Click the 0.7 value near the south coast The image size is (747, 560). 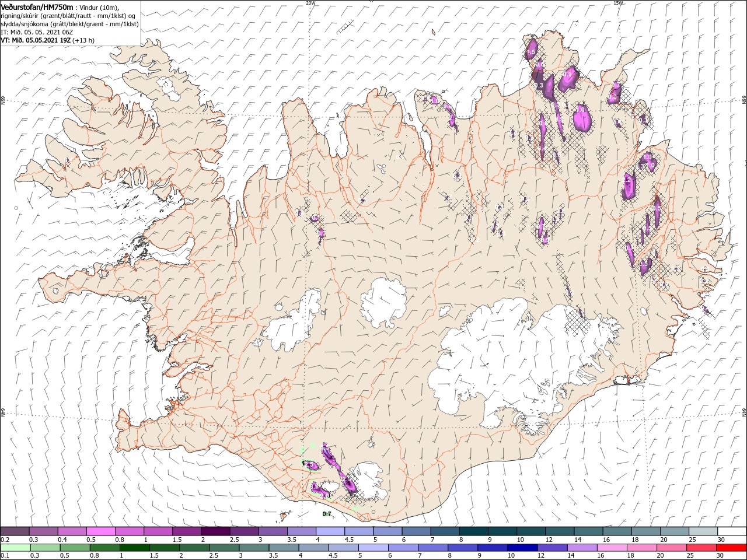pos(327,514)
